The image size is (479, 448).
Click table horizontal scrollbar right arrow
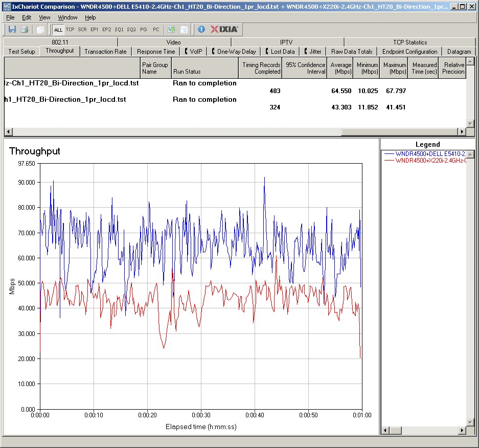click(462, 132)
